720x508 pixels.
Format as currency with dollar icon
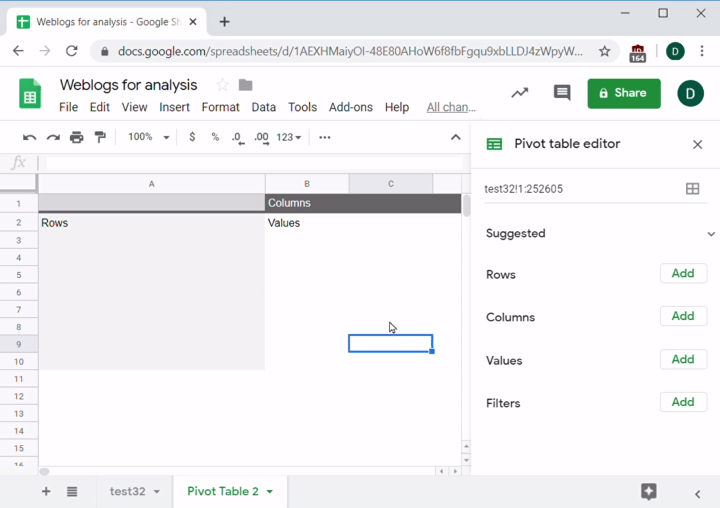192,137
